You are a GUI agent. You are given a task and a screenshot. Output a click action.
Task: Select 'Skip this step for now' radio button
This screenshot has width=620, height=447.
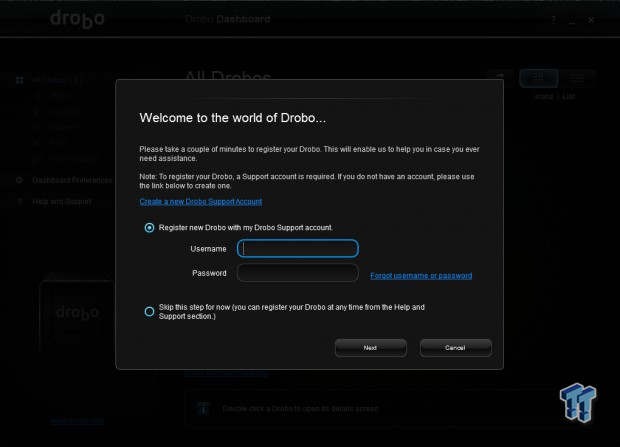click(x=149, y=312)
